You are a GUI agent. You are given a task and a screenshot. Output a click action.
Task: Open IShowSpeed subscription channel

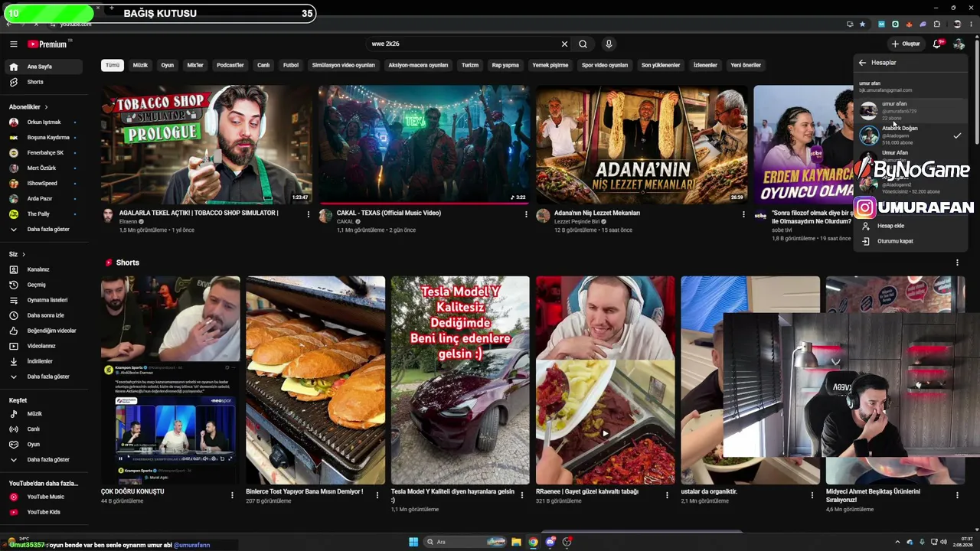point(43,184)
